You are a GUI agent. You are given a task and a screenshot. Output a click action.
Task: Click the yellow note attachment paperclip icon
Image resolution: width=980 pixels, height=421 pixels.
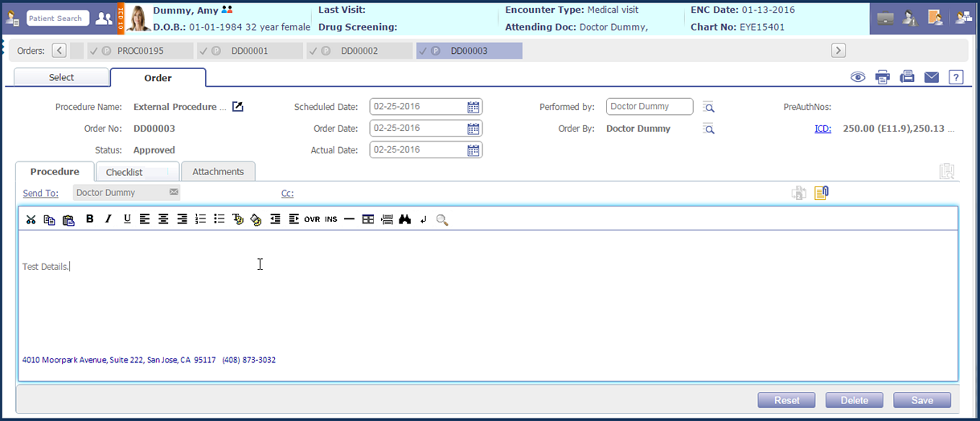point(821,193)
